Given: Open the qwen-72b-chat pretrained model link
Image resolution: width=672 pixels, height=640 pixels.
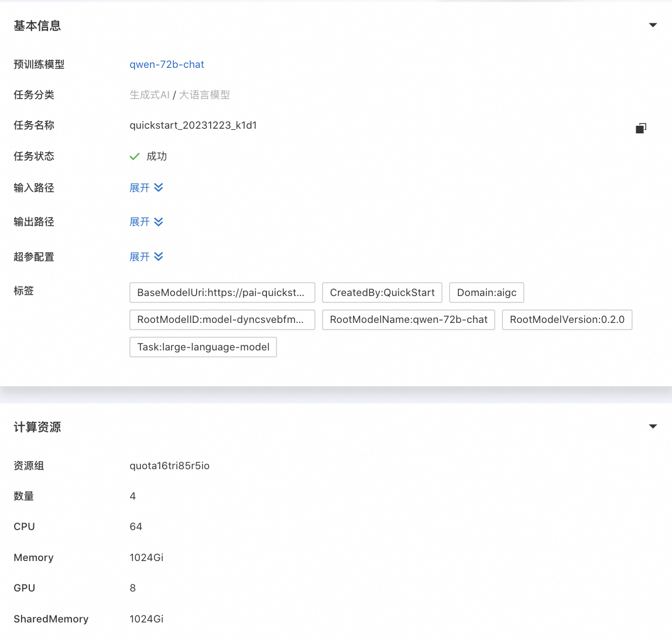Looking at the screenshot, I should point(167,64).
